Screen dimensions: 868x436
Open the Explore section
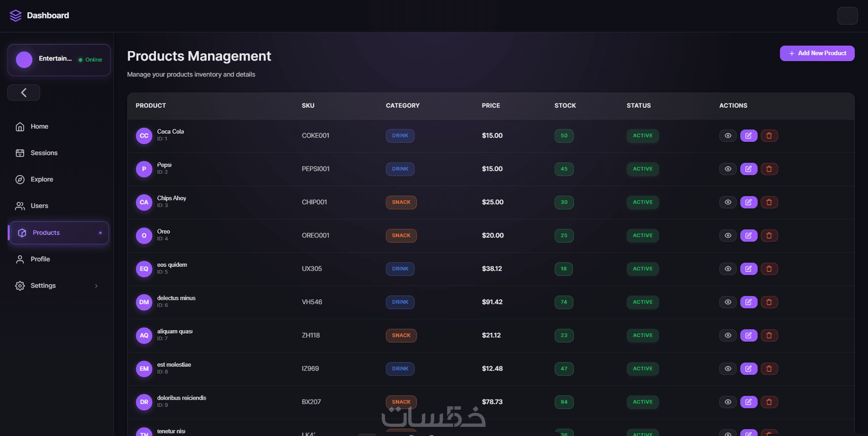pyautogui.click(x=58, y=179)
